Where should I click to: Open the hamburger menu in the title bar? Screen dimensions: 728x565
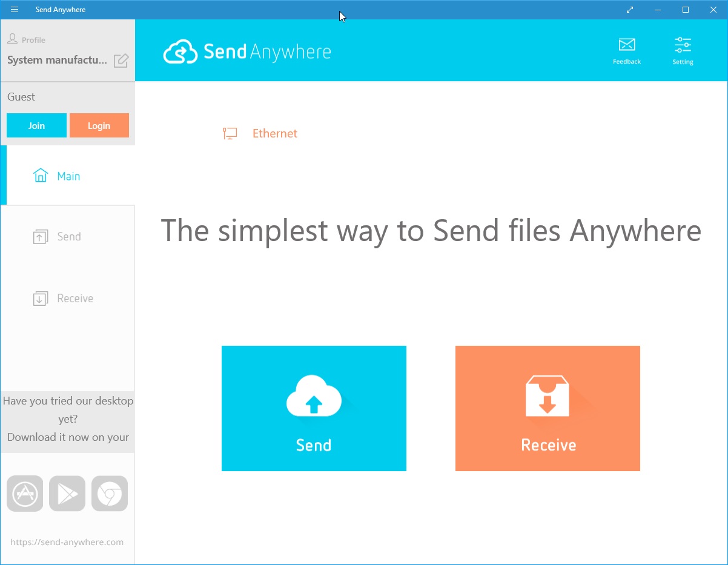[x=14, y=9]
